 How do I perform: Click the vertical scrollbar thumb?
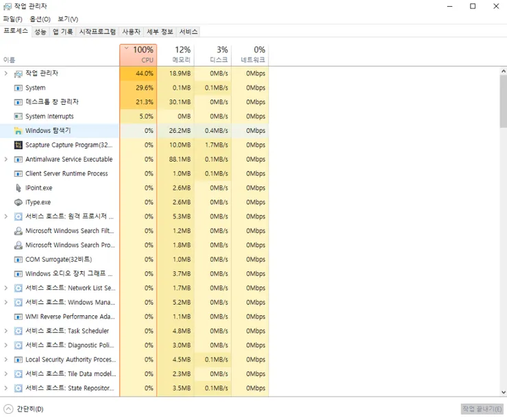click(504, 101)
